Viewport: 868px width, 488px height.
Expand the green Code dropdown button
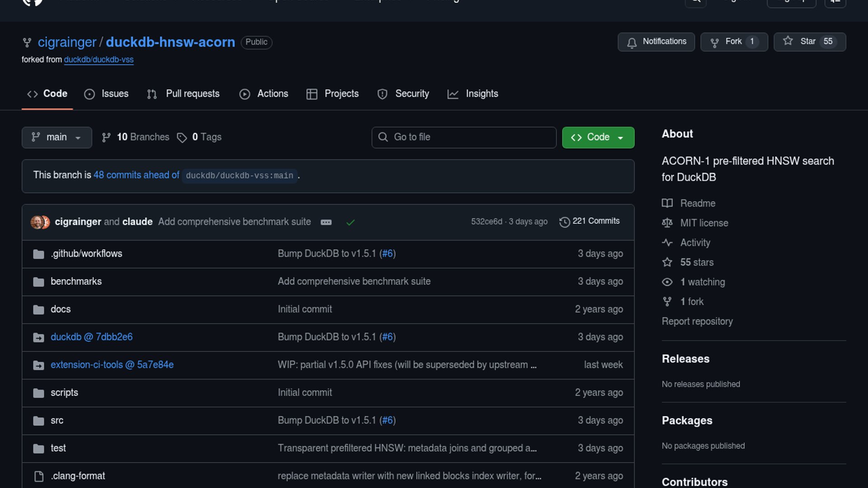(x=598, y=137)
